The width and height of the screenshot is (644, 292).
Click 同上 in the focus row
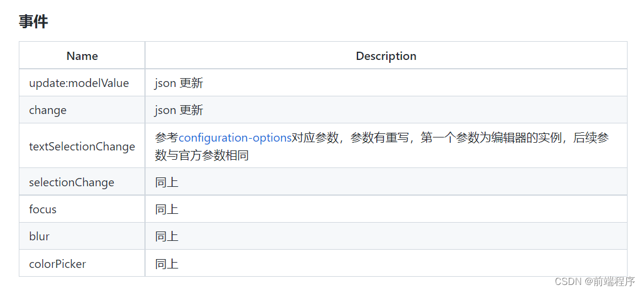(x=167, y=209)
